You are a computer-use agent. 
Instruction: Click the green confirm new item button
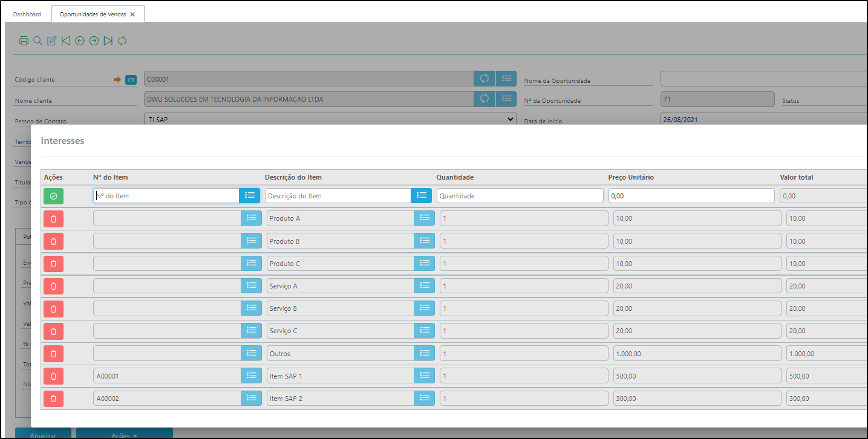point(53,196)
